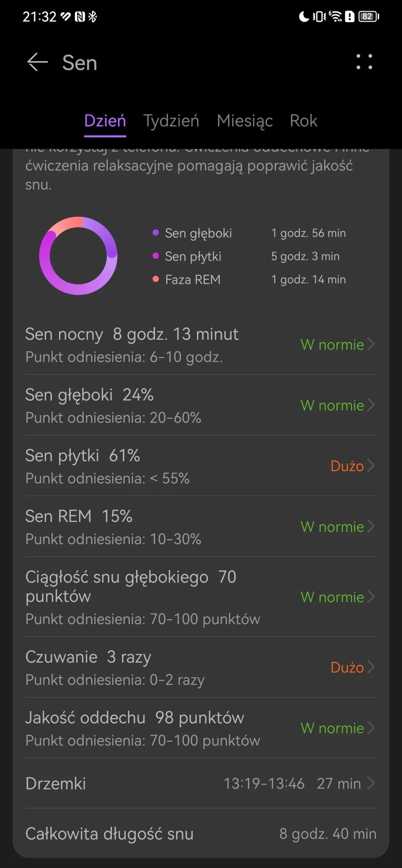Expand Sen nocny details chevron
Viewport: 402px width, 868px height.
[x=371, y=344]
